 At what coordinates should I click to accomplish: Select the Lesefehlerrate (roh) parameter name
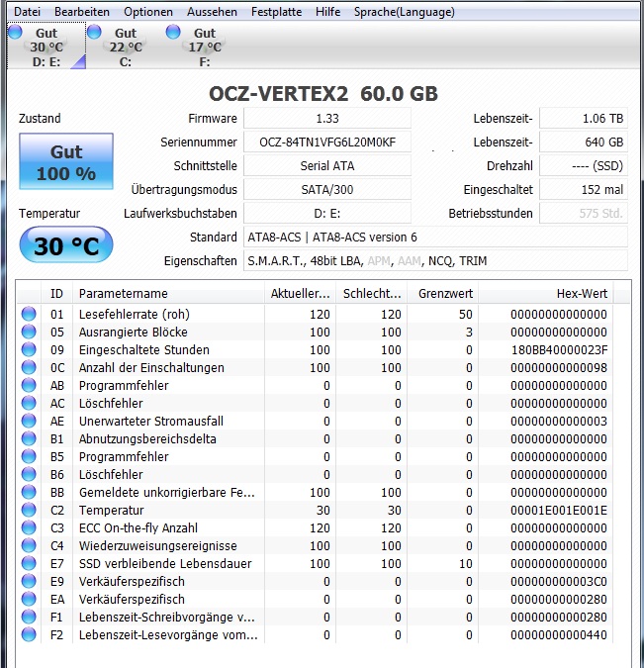(135, 315)
